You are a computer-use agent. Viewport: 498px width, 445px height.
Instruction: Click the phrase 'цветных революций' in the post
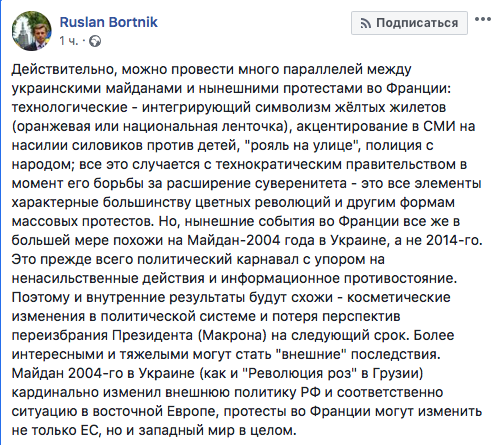coord(263,202)
